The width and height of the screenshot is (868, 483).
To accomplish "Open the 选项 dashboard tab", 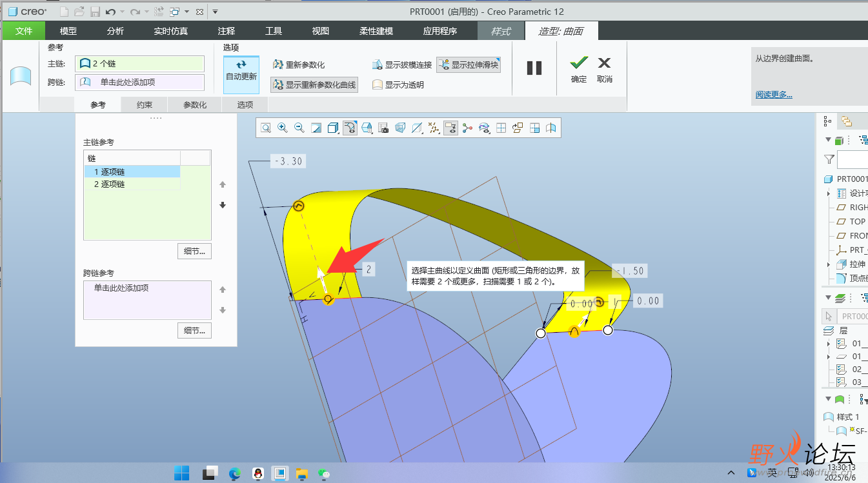I will coord(245,105).
